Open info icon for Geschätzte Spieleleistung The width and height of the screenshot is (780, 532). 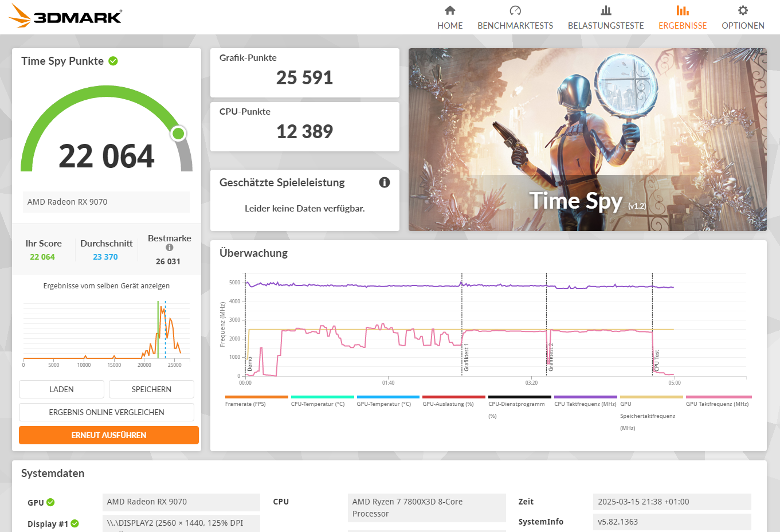pos(385,182)
